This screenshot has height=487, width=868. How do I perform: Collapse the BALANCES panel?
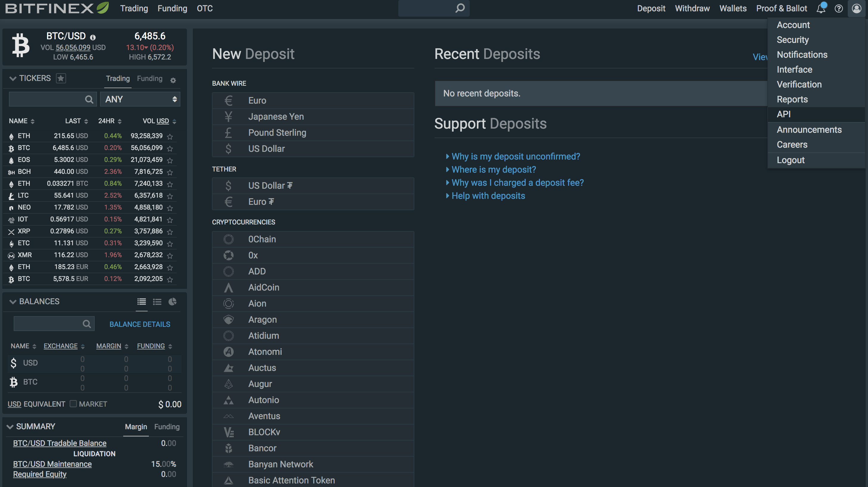13,302
